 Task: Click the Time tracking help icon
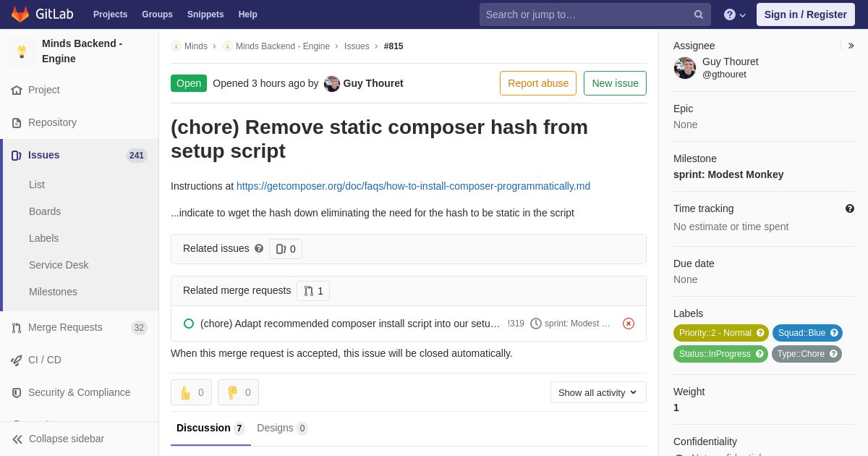tap(850, 208)
